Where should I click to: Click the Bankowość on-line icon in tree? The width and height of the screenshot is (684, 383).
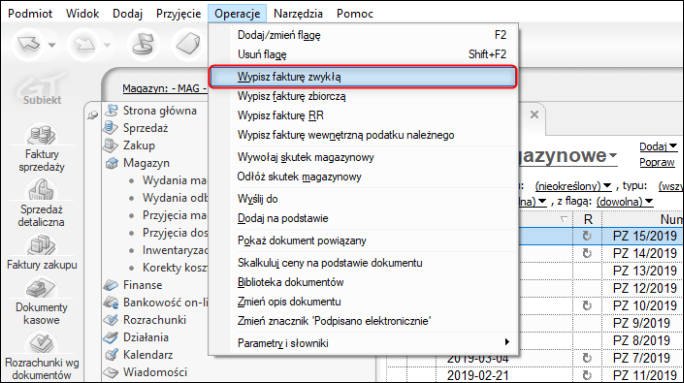click(112, 302)
